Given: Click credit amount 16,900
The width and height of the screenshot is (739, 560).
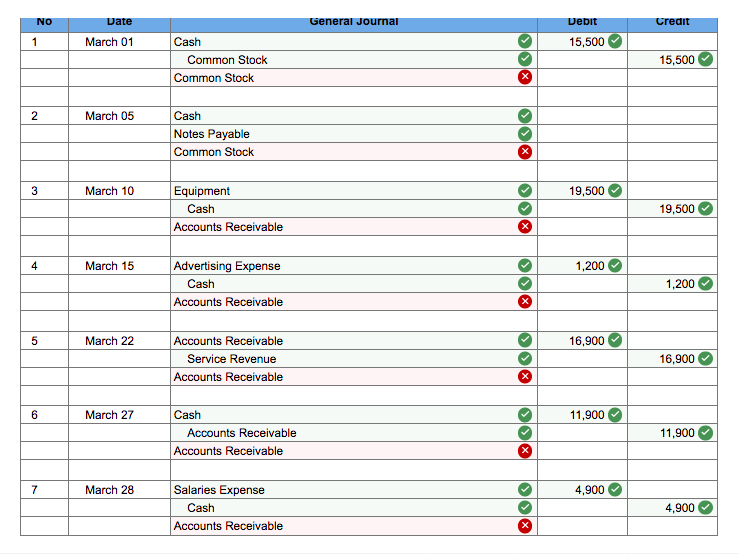Looking at the screenshot, I should (677, 359).
